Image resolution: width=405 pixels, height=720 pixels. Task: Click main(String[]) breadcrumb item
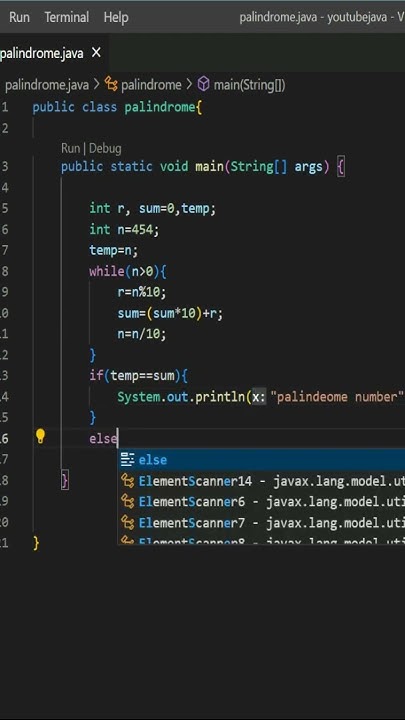coord(249,85)
